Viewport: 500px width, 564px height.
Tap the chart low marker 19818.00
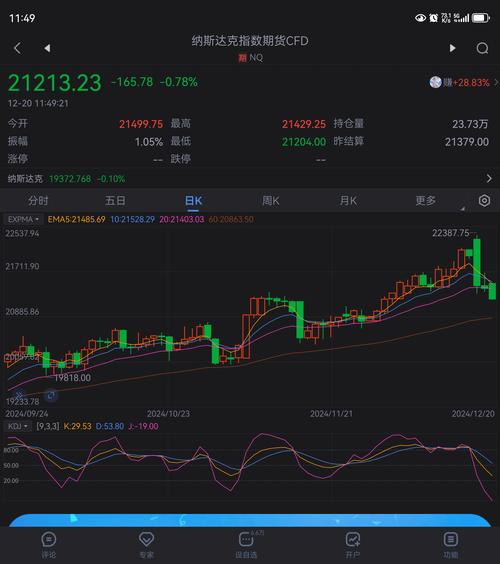click(72, 378)
